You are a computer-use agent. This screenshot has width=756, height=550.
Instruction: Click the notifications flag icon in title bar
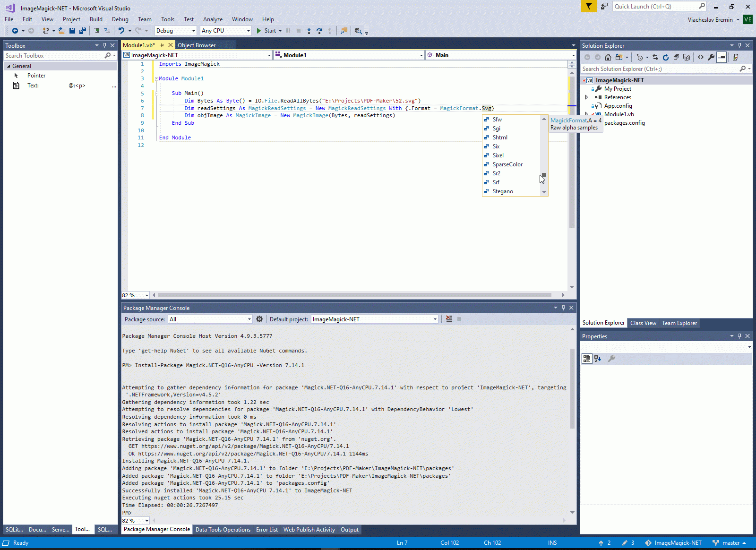coord(589,6)
